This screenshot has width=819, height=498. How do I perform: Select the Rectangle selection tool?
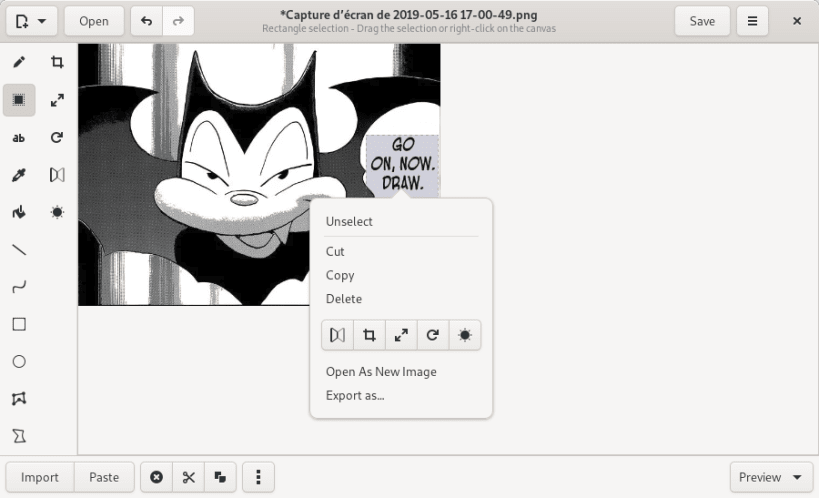click(x=19, y=100)
